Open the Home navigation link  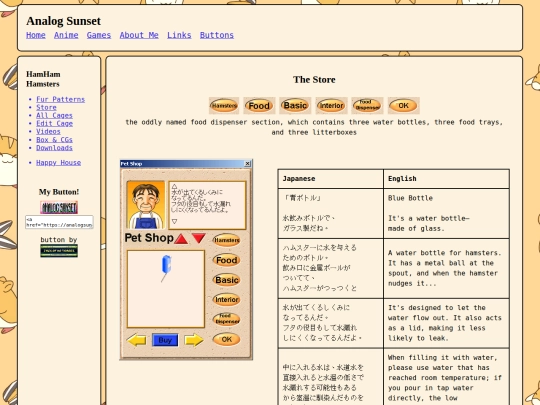36,35
